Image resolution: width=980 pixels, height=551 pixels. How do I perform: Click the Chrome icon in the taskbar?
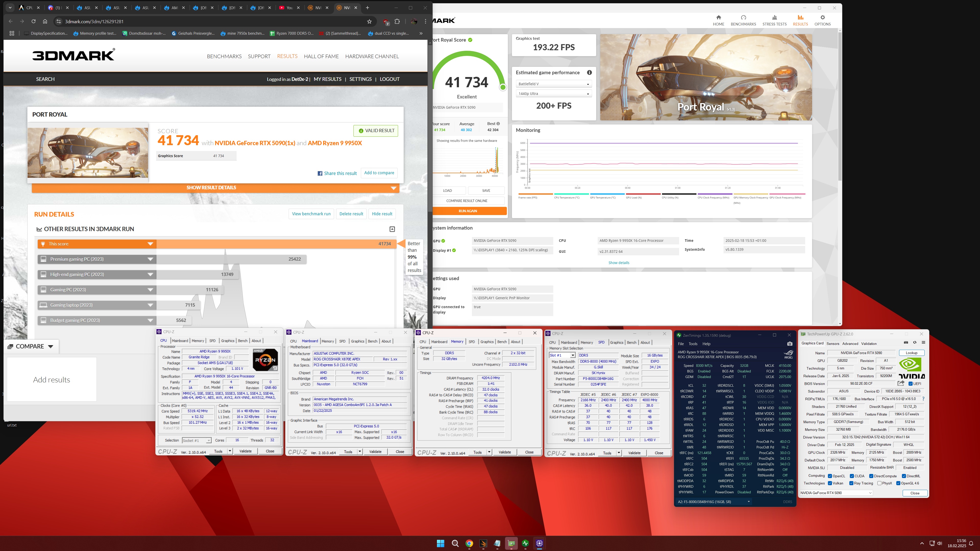469,543
